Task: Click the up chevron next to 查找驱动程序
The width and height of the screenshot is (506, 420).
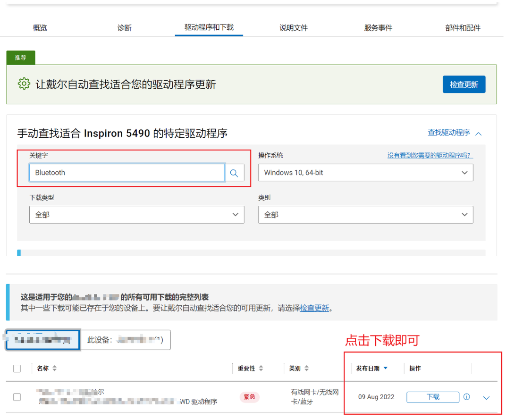Action: 479,134
